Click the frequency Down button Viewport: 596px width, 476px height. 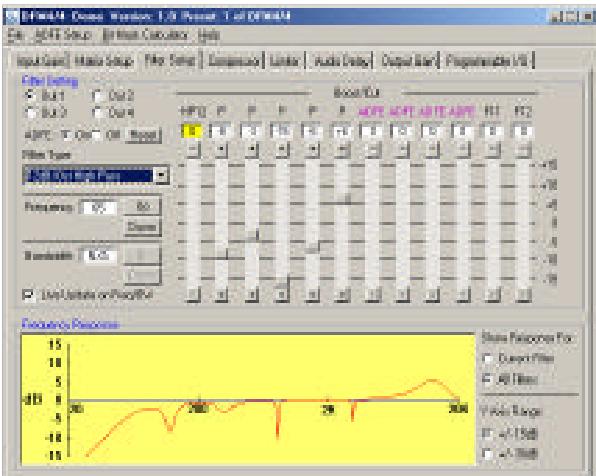pyautogui.click(x=143, y=227)
